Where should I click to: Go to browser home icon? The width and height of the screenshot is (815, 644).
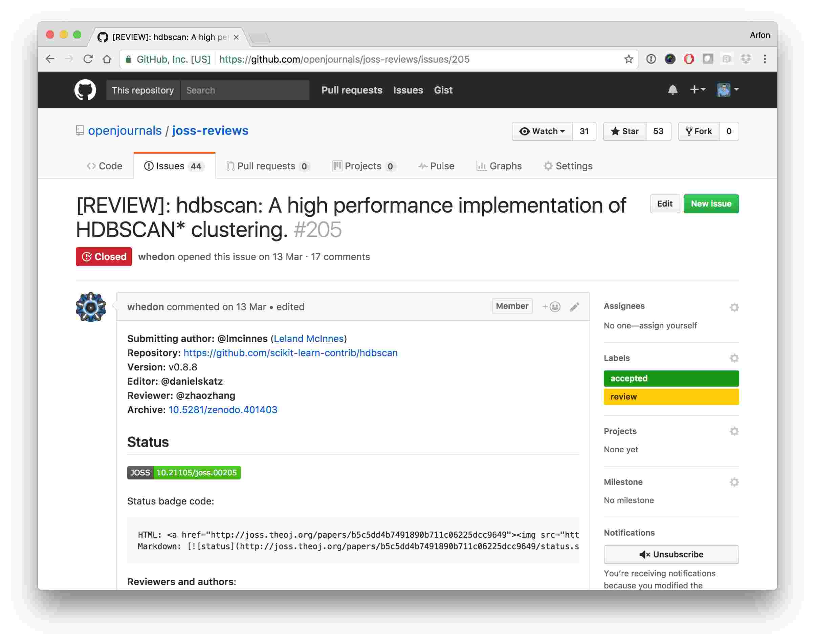[107, 59]
